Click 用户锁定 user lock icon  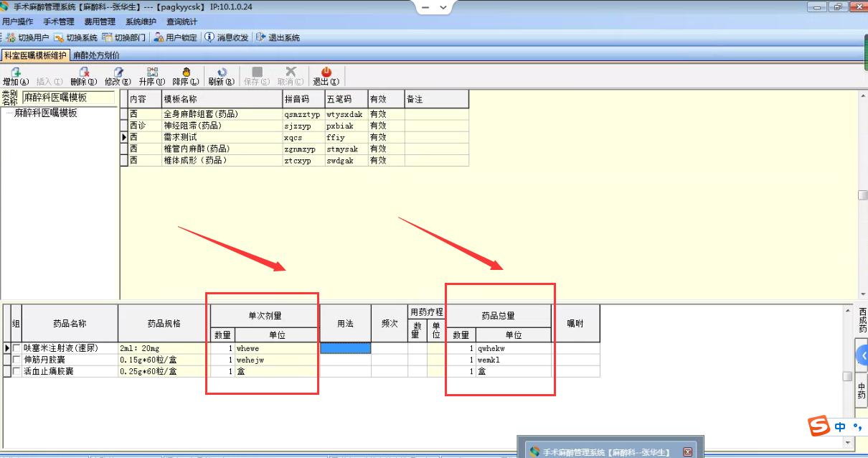[159, 37]
